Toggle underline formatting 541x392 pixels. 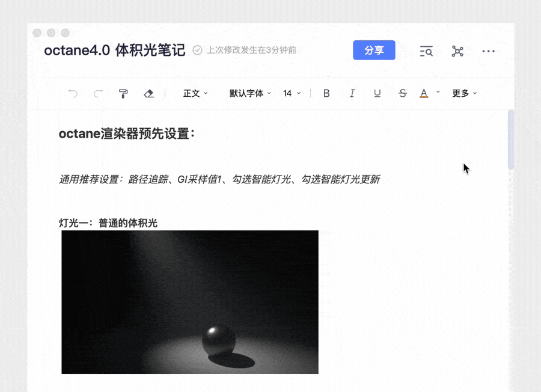pyautogui.click(x=377, y=93)
